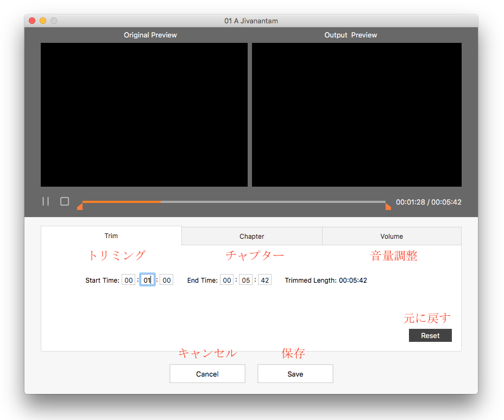504x420 pixels.
Task: Select the Trim tab
Action: coord(111,236)
